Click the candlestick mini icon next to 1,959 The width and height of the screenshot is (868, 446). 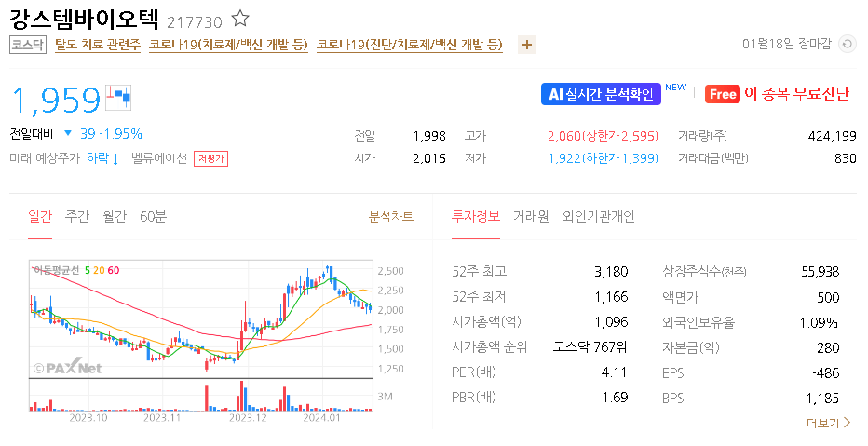pyautogui.click(x=119, y=98)
